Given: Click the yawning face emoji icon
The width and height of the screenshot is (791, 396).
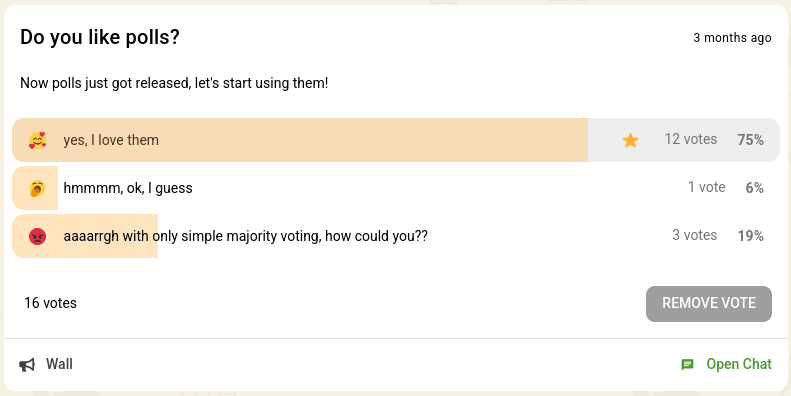Looking at the screenshot, I should coord(37,188).
